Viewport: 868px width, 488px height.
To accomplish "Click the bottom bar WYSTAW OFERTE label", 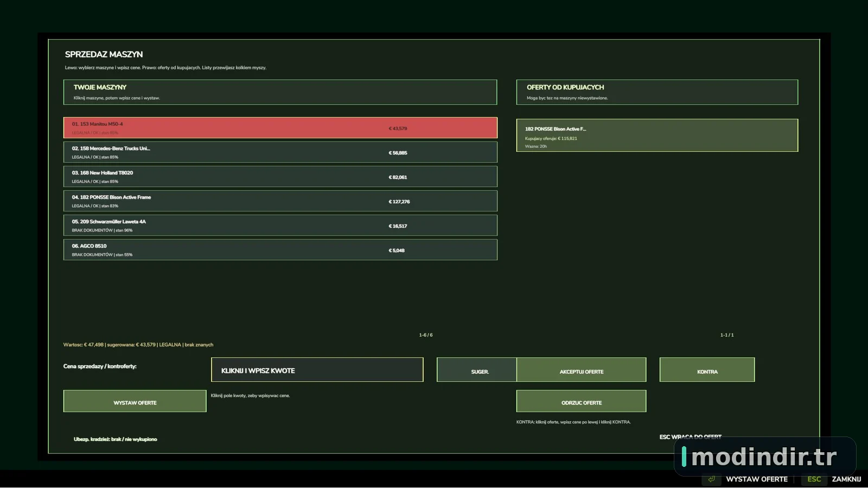I will pos(757,479).
